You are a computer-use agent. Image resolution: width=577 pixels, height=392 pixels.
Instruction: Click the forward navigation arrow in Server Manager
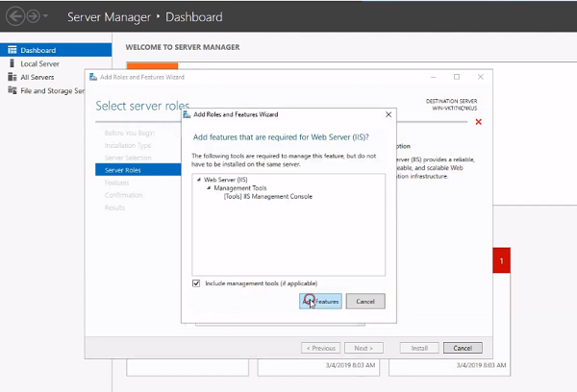(x=33, y=16)
